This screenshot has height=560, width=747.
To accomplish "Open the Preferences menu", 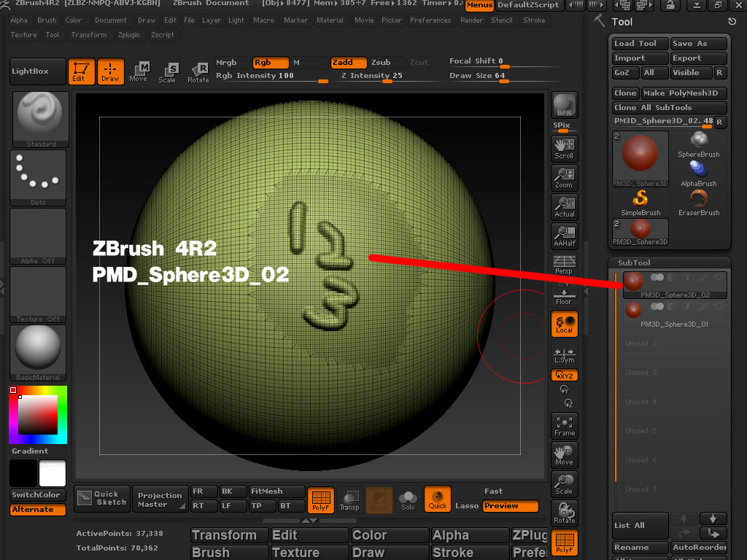I will tap(430, 20).
